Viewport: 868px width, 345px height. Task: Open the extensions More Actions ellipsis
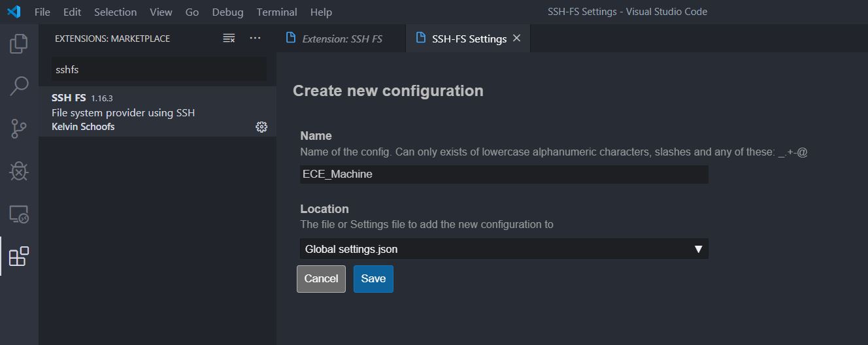[x=255, y=39]
